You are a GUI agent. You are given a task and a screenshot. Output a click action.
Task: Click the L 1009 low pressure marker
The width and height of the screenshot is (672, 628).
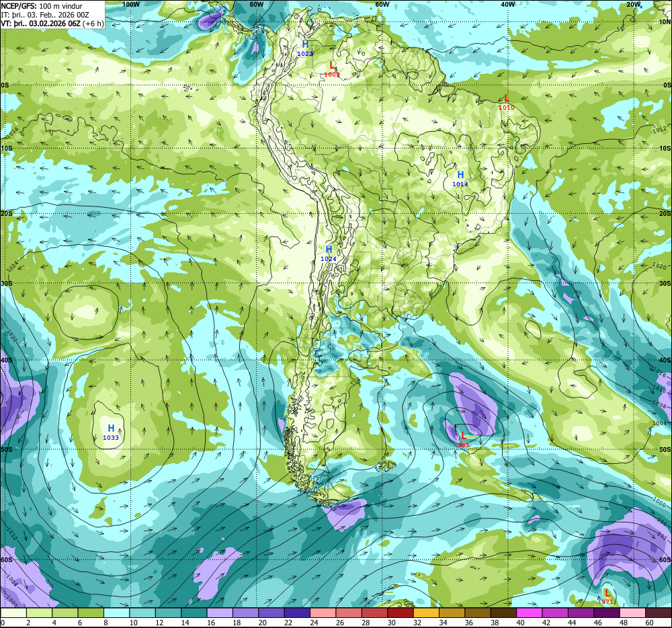332,69
